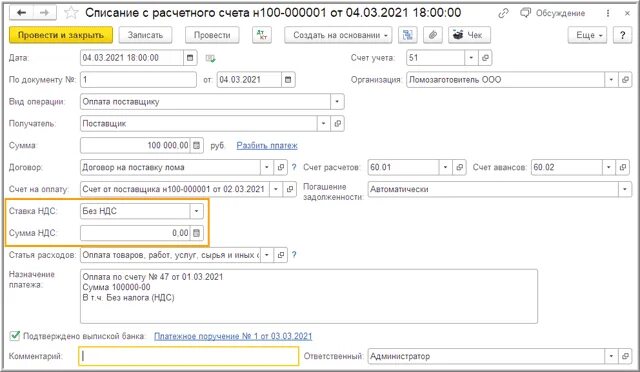The image size is (640, 372).
Task: Save document using Записать
Action: tap(145, 35)
